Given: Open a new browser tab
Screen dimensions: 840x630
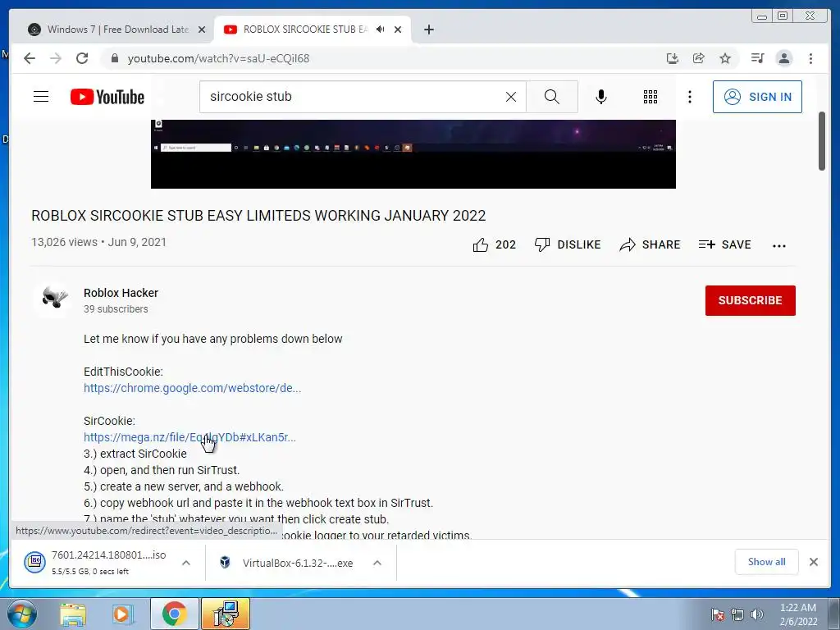Looking at the screenshot, I should (x=428, y=30).
